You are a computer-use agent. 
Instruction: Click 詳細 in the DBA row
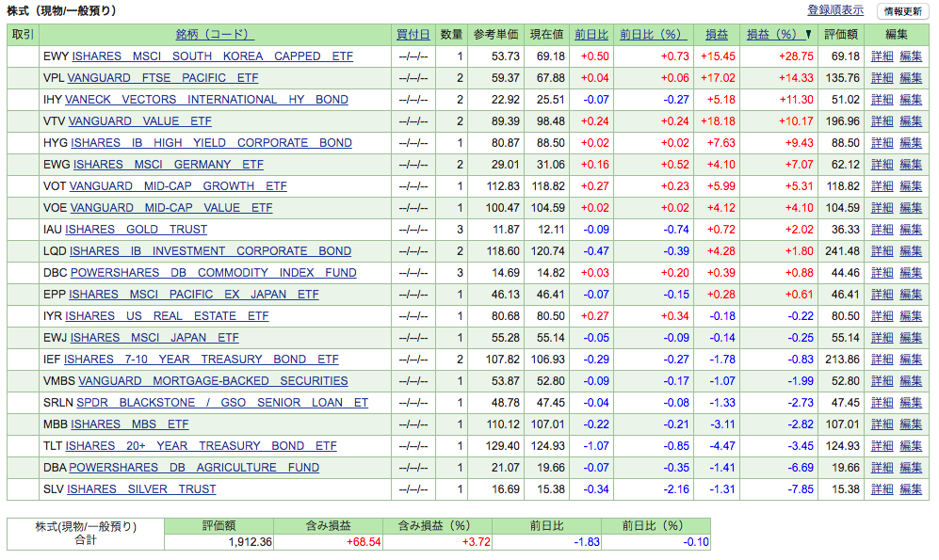pos(882,468)
